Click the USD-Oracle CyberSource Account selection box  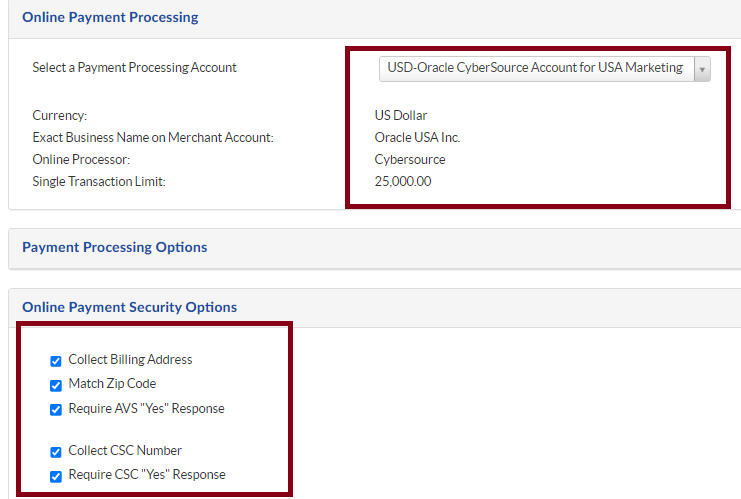click(535, 68)
